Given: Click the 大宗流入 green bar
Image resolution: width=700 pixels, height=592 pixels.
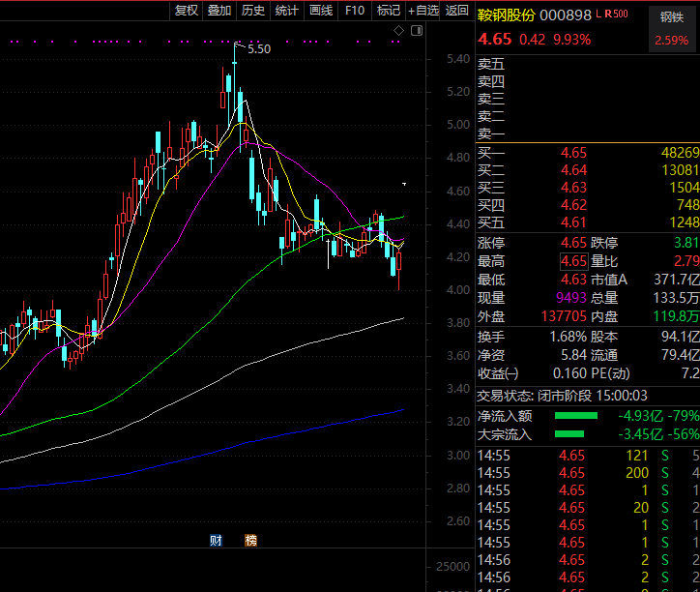Looking at the screenshot, I should point(576,434).
